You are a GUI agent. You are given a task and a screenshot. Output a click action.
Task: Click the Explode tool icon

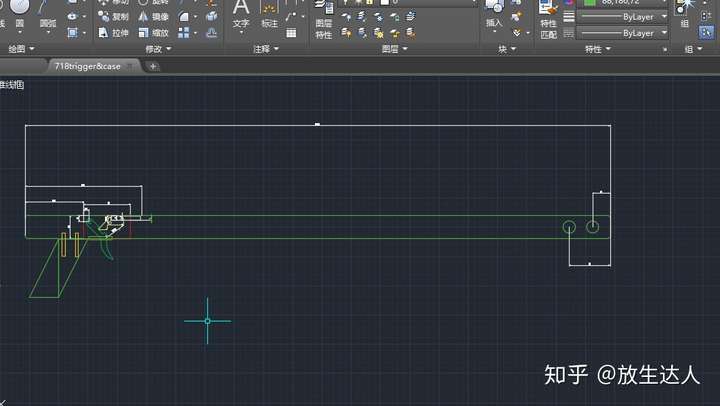212,17
